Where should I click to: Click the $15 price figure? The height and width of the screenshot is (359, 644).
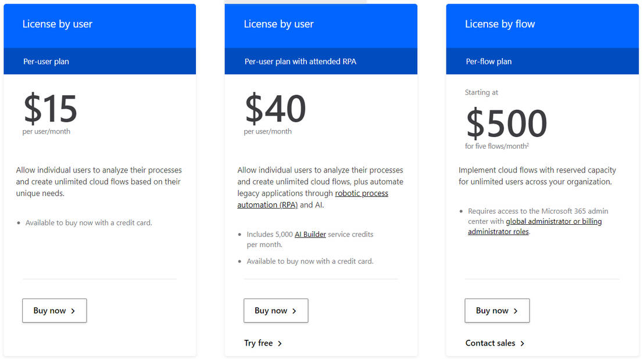50,109
